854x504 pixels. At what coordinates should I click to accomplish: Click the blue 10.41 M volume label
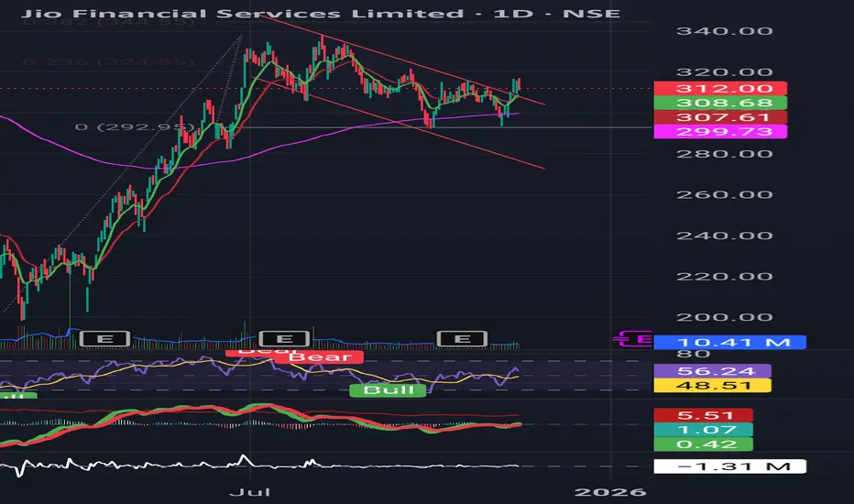(x=729, y=342)
